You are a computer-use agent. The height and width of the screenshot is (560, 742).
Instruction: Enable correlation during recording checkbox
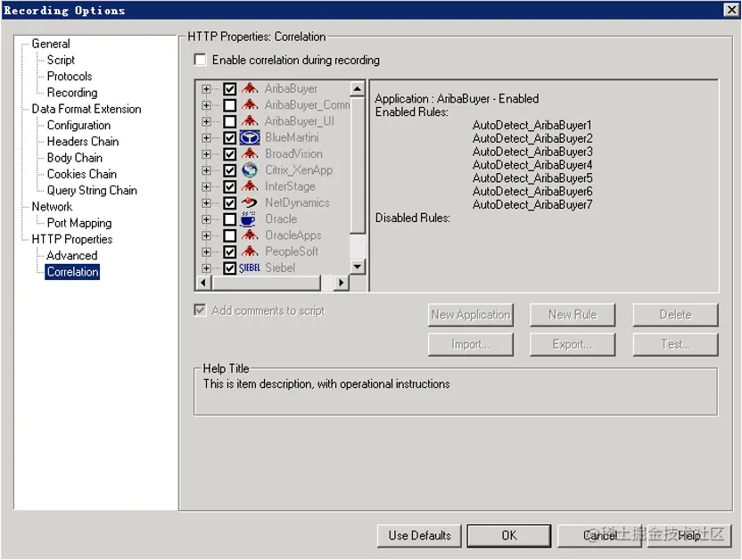201,60
